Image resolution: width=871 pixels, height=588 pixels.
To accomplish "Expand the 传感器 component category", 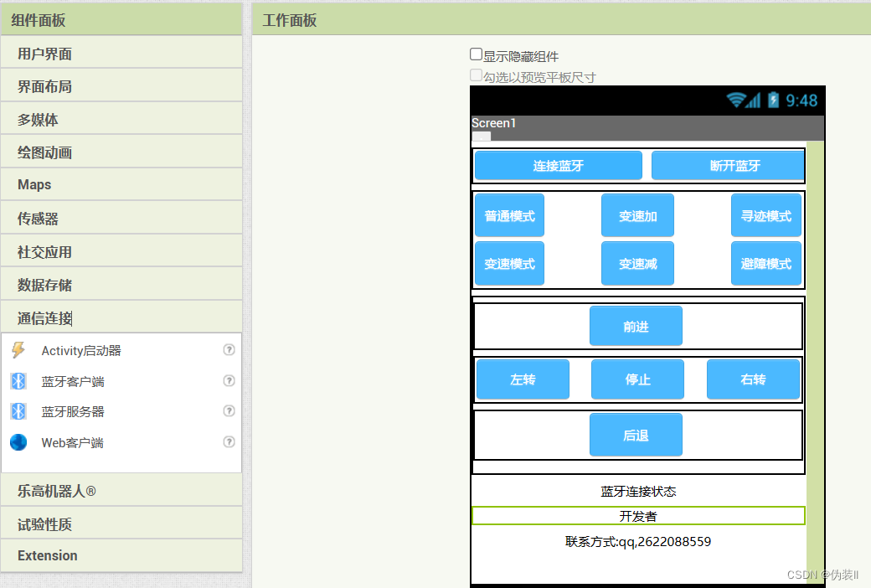I will pyautogui.click(x=38, y=217).
